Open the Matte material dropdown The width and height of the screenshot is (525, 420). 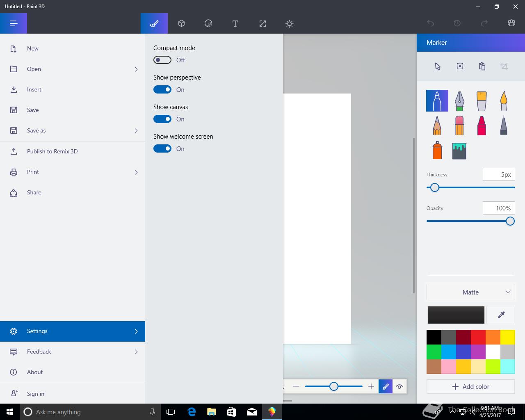click(470, 292)
